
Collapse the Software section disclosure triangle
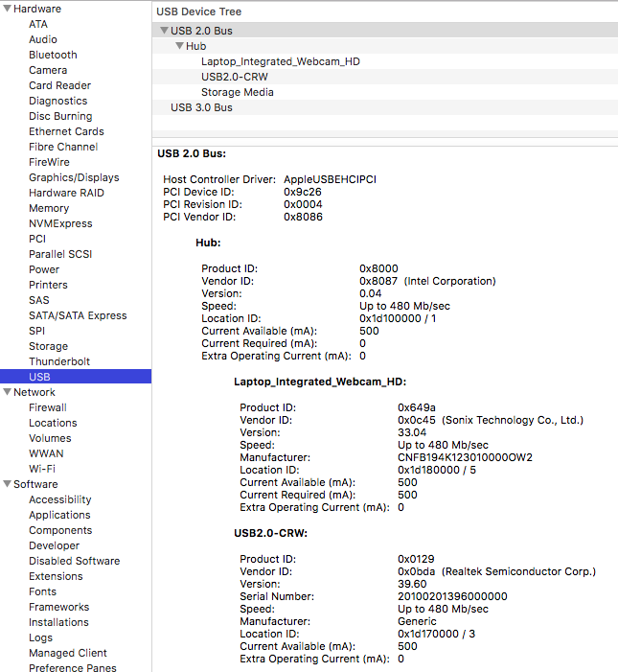(x=7, y=484)
